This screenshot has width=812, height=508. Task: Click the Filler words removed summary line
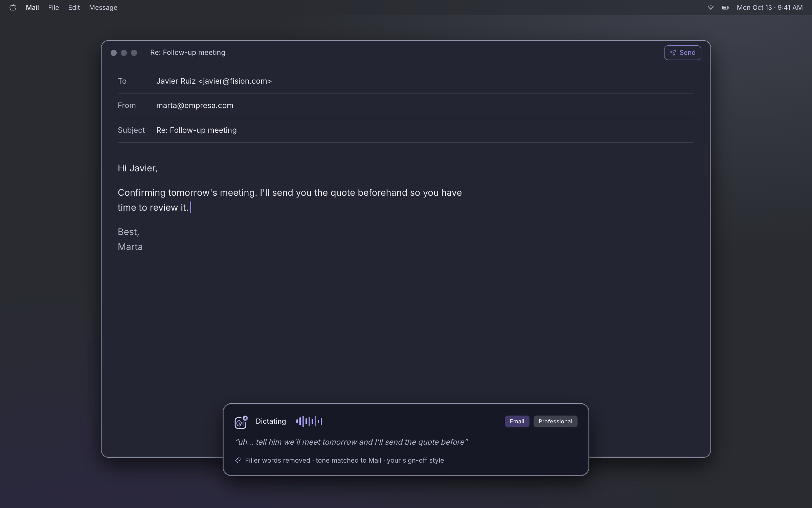344,460
